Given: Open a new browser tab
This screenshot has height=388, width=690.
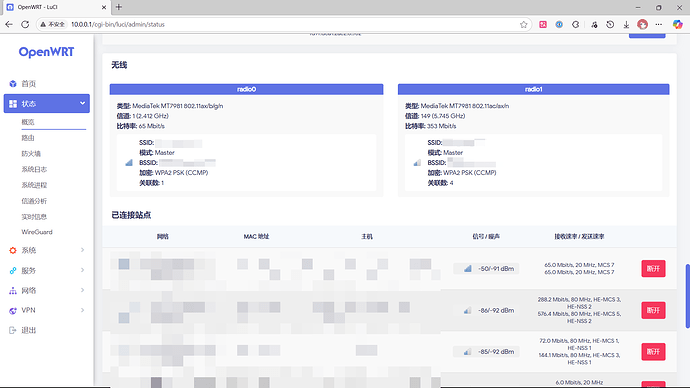Looking at the screenshot, I should [119, 7].
